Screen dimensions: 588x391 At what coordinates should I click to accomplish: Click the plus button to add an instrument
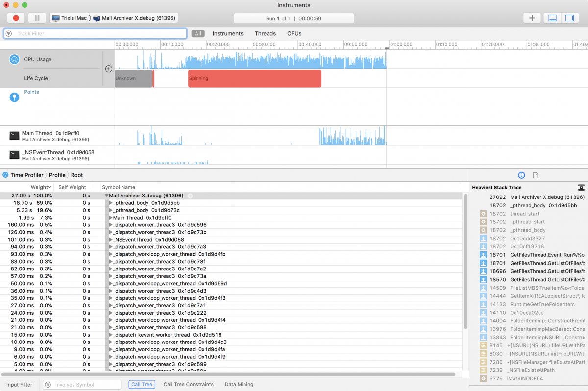point(532,18)
